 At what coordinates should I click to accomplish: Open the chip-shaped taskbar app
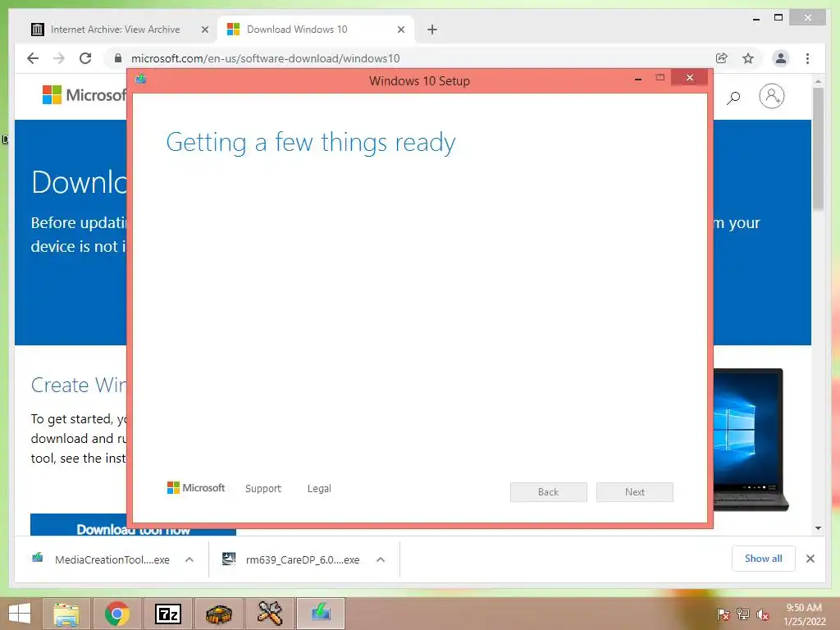coord(218,614)
